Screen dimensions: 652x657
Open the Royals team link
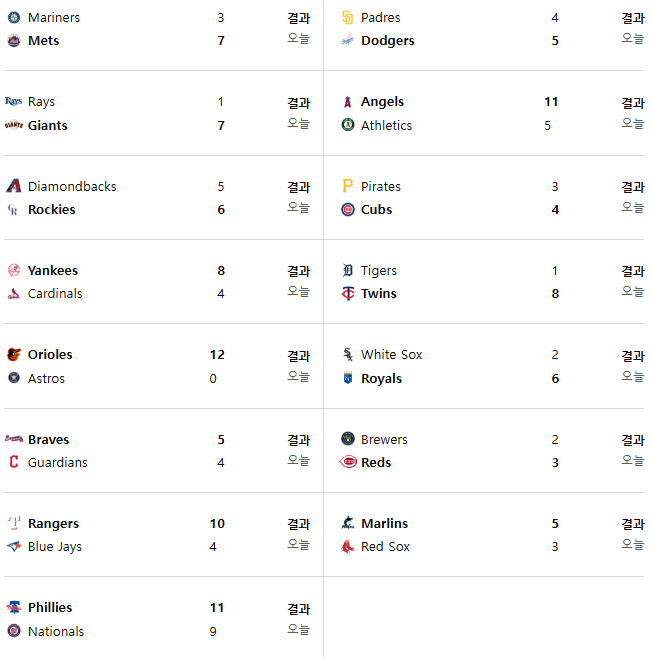pyautogui.click(x=382, y=379)
